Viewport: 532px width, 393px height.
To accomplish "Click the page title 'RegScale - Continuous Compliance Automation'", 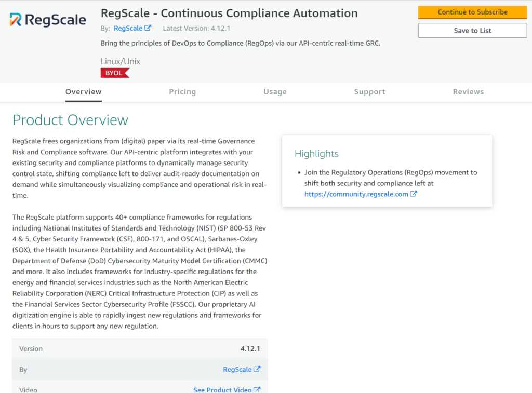I will tap(229, 13).
